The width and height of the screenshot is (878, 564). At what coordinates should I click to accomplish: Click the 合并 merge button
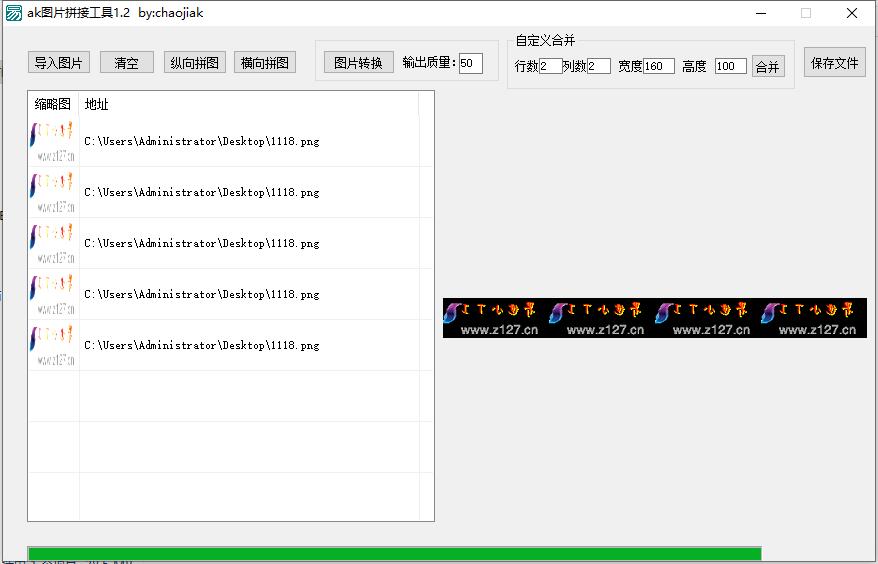pyautogui.click(x=768, y=66)
